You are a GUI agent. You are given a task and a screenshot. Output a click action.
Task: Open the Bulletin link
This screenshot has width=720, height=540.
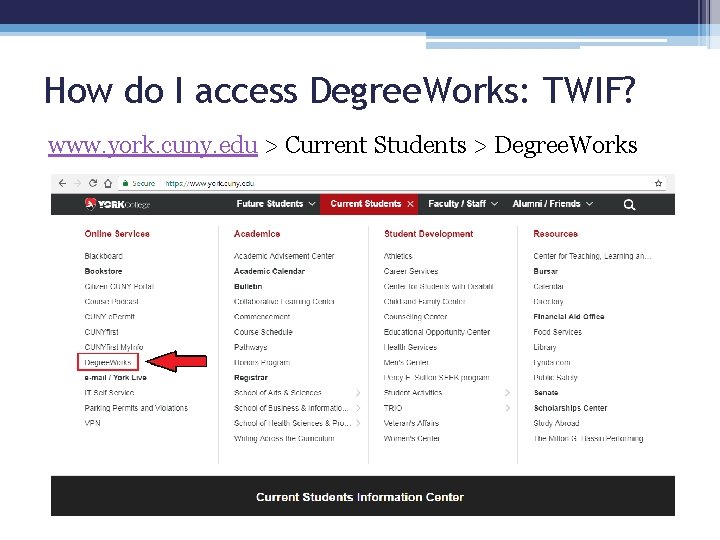(x=248, y=287)
